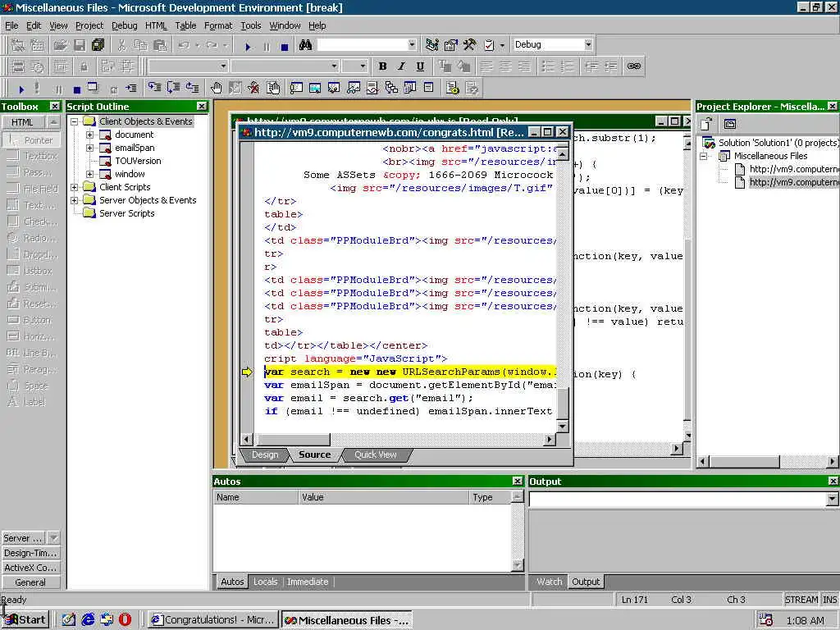840x630 pixels.
Task: Click the code window horizontal scrollbar thumb
Action: tap(294, 440)
